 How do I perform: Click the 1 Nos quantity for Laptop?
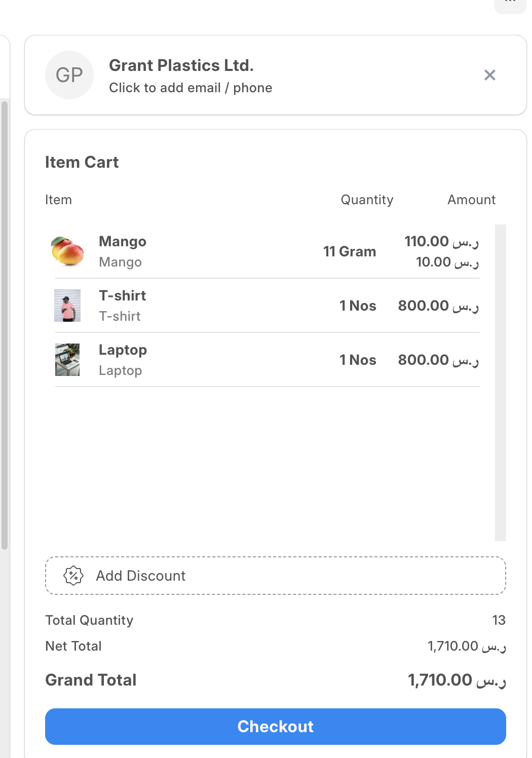coord(358,360)
